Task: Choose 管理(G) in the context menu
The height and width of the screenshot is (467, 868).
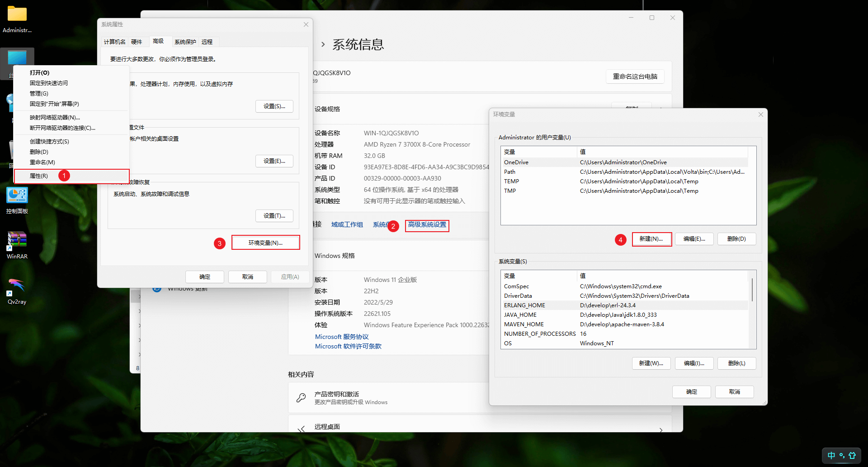Action: (71, 94)
